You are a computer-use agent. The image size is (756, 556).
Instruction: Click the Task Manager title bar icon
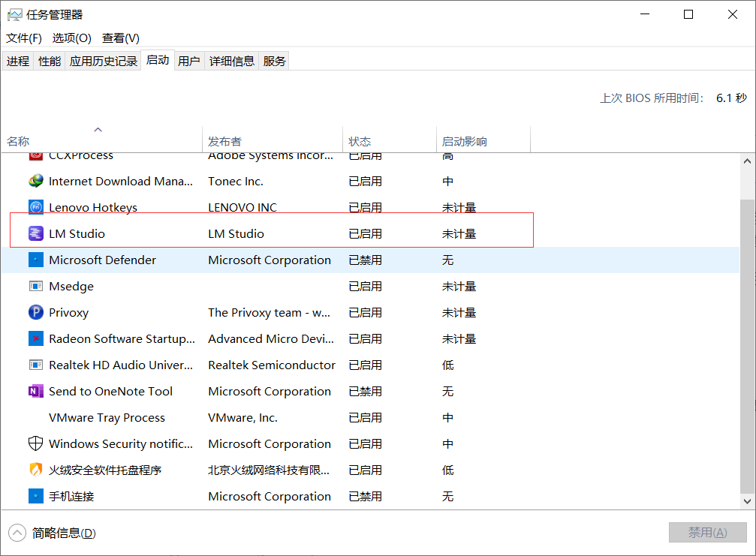(x=14, y=14)
